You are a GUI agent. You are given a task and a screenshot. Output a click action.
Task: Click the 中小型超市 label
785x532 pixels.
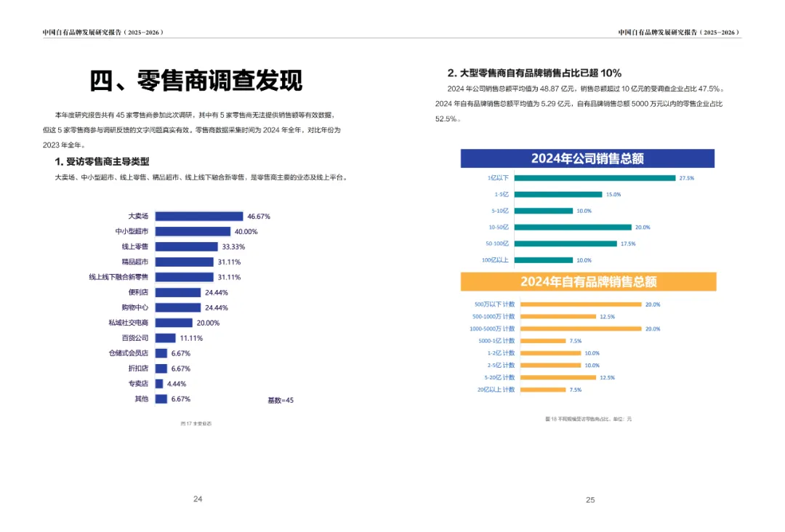point(132,231)
